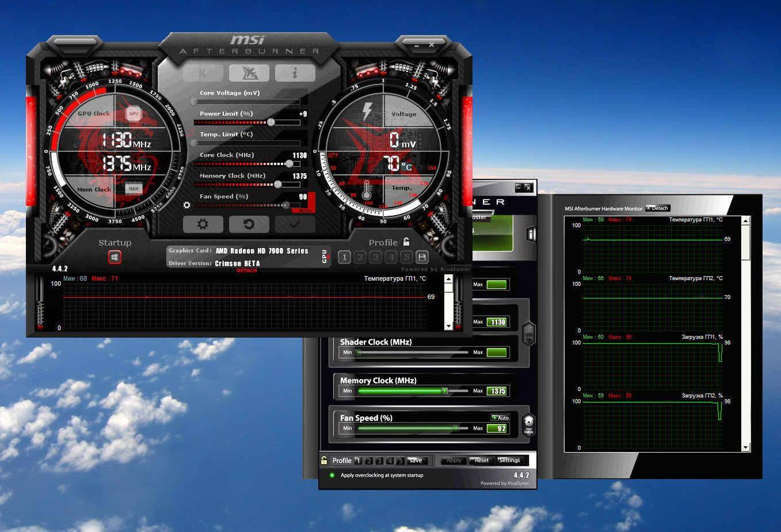Viewport: 781px width, 532px height.
Task: Toggle the Windows Startup button
Action: [115, 257]
